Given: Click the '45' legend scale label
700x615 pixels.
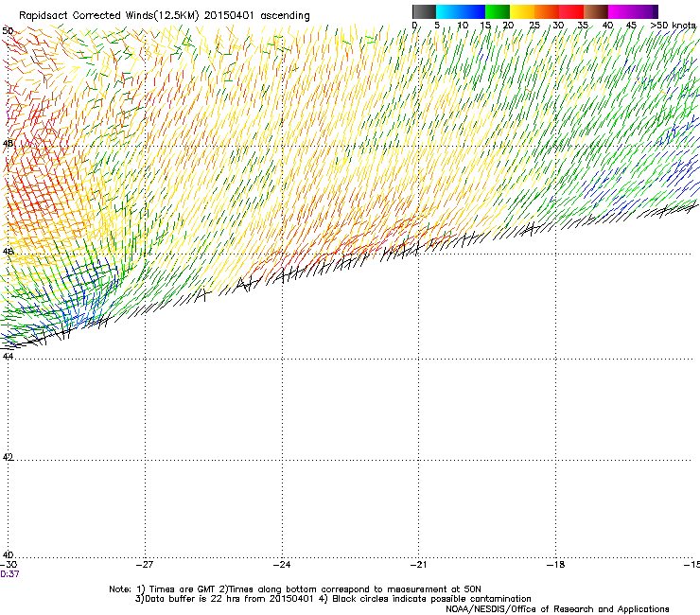Looking at the screenshot, I should 631,26.
